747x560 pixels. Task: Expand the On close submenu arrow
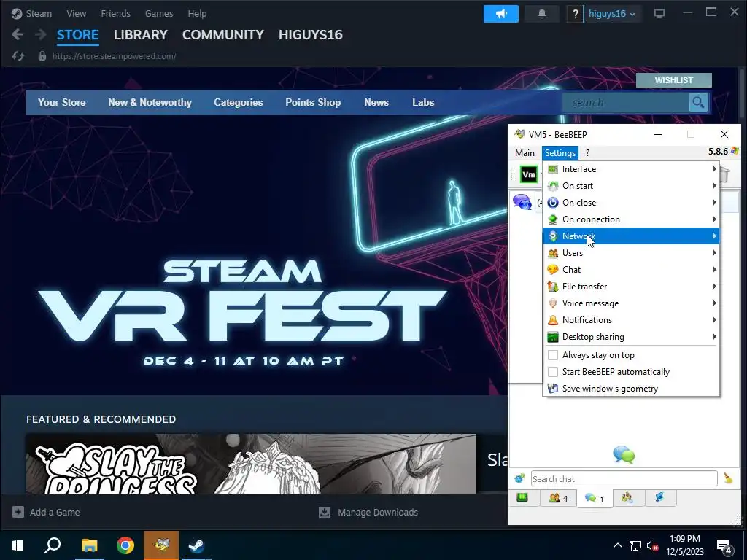click(713, 203)
